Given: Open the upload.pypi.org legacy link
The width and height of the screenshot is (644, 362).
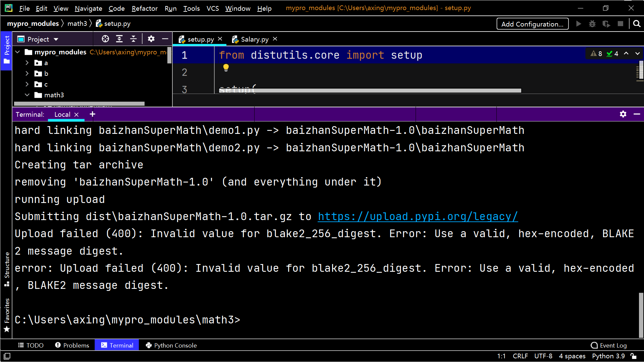Looking at the screenshot, I should [418, 216].
